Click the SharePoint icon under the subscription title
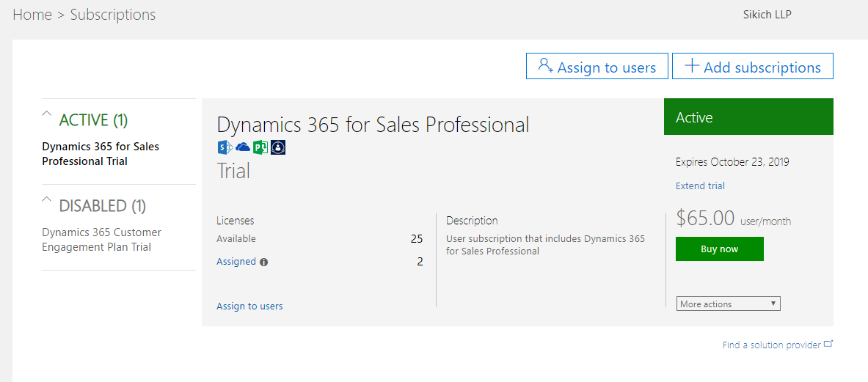The image size is (868, 382). tap(225, 147)
